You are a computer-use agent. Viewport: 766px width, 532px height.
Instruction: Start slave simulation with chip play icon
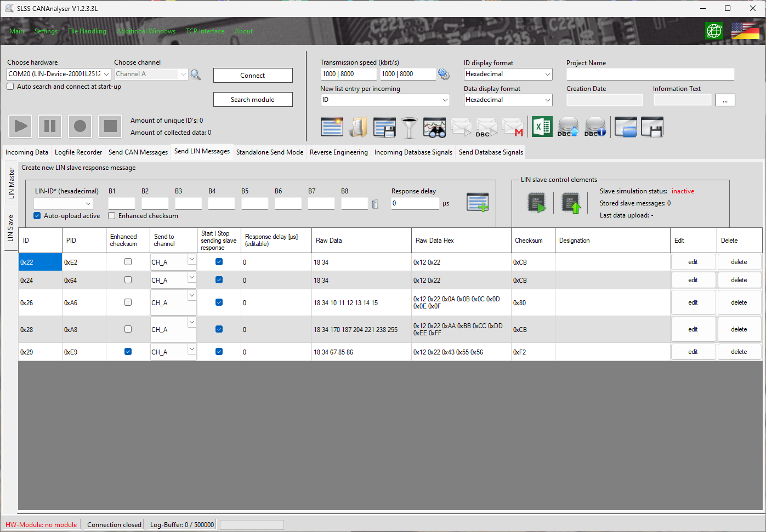click(x=537, y=203)
